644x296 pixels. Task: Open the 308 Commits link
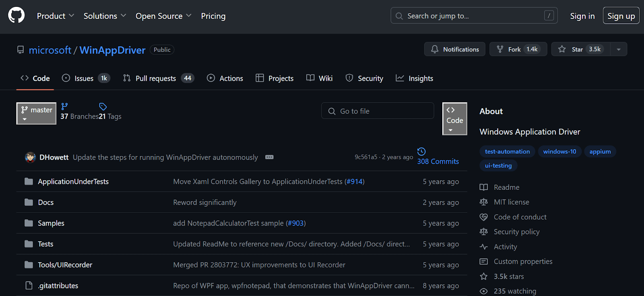pos(438,161)
